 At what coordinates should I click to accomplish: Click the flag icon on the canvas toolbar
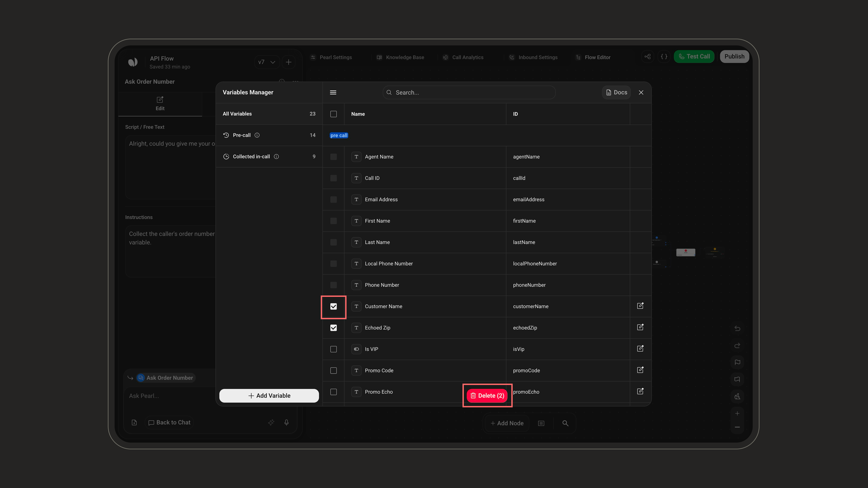pos(737,362)
